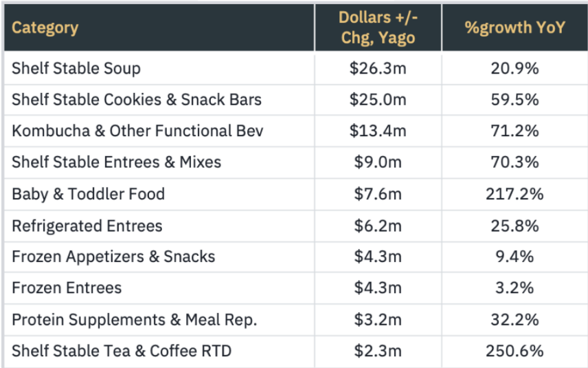Screen dimensions: 588x368
Task: Select the Frozen Entrees category cell
Action: coord(67,288)
